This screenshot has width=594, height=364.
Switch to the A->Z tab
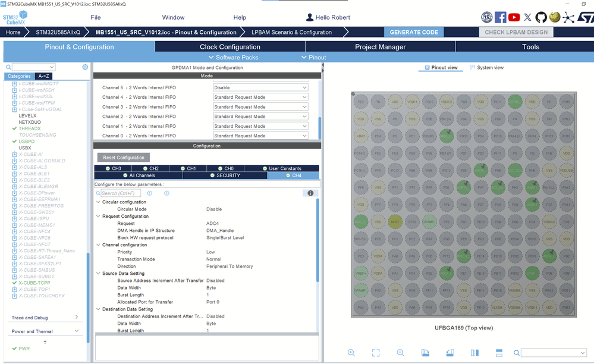[43, 76]
